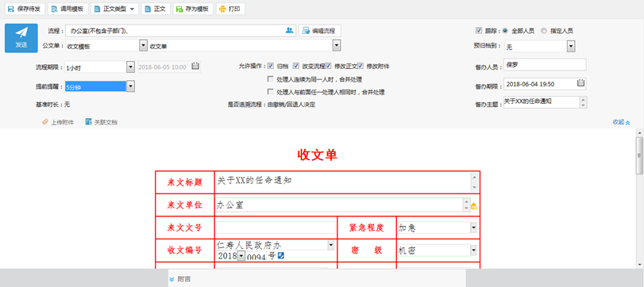
Task: Enable 处理人连续为同一人时 merge checkbox
Action: (x=270, y=79)
